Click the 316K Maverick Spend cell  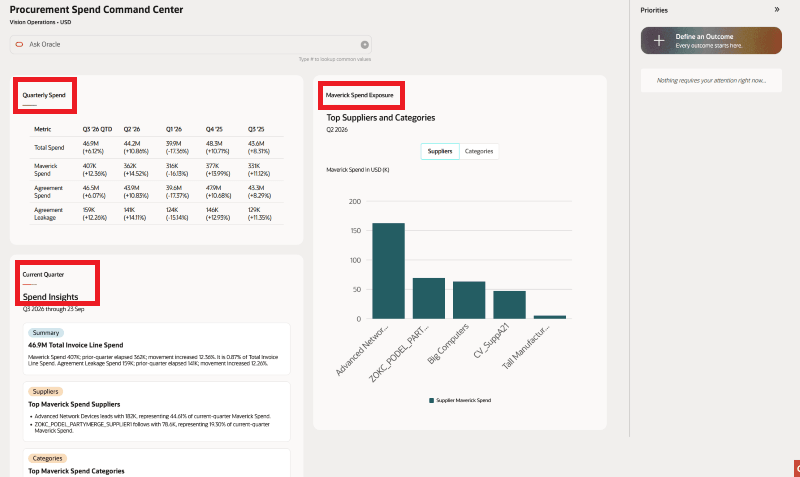[177, 170]
